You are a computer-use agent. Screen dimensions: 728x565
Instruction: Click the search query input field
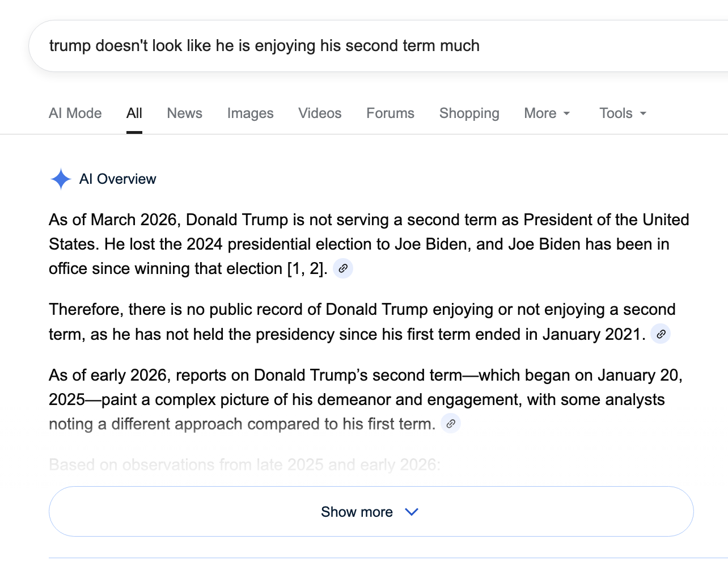(x=378, y=46)
